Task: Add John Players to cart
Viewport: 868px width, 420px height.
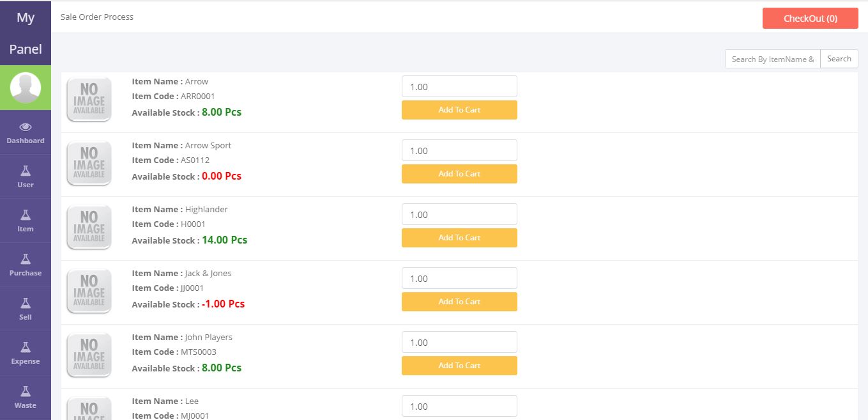Action: point(459,366)
